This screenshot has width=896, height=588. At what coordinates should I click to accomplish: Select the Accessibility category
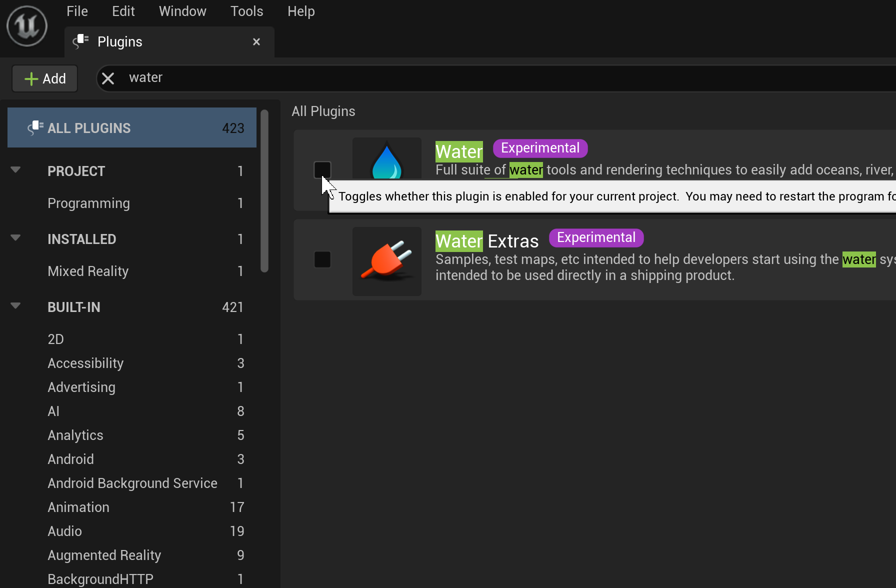[132, 363]
